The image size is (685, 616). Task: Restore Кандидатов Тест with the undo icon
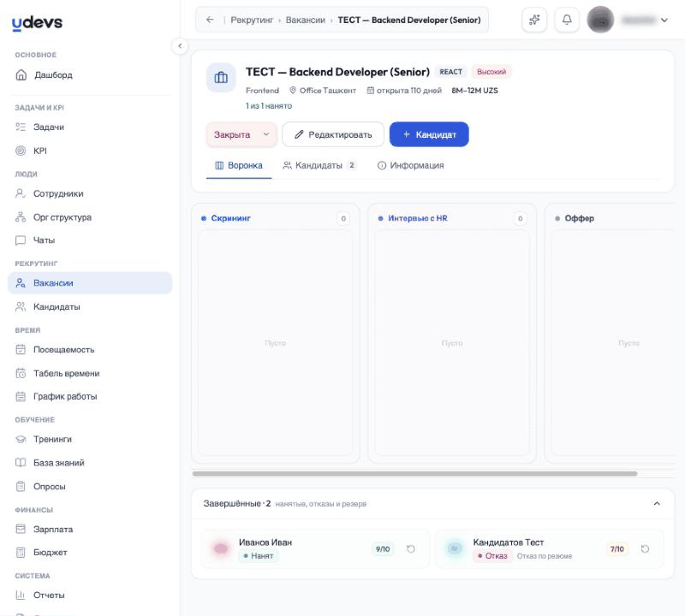(645, 549)
